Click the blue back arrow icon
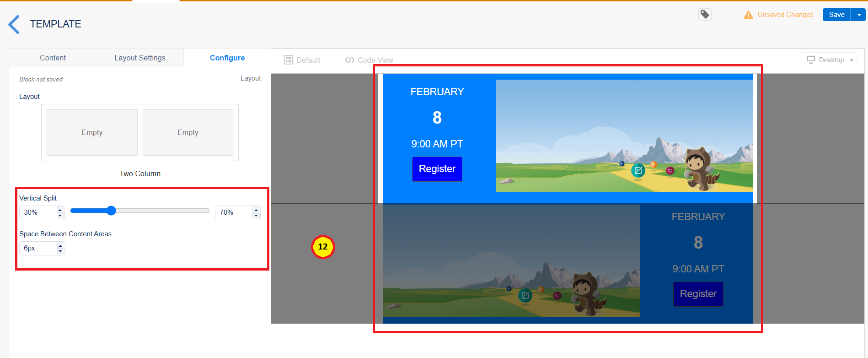Image resolution: width=868 pixels, height=358 pixels. [14, 24]
